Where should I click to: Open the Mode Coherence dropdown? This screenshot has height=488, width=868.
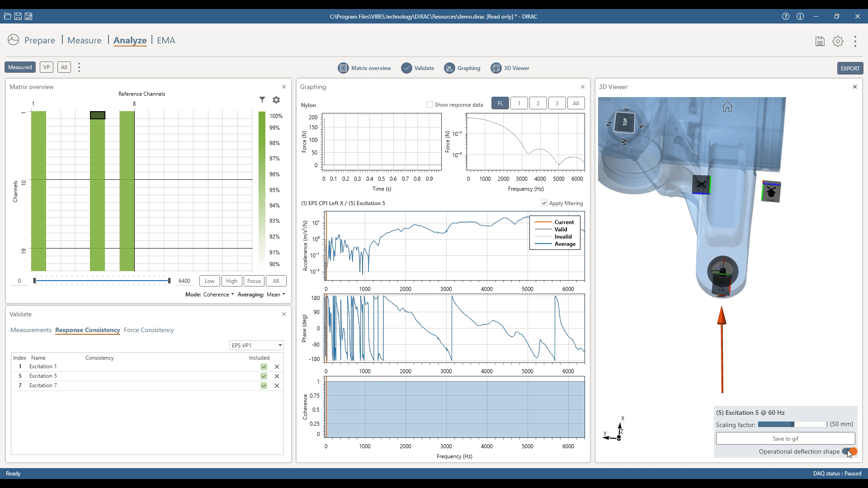219,295
